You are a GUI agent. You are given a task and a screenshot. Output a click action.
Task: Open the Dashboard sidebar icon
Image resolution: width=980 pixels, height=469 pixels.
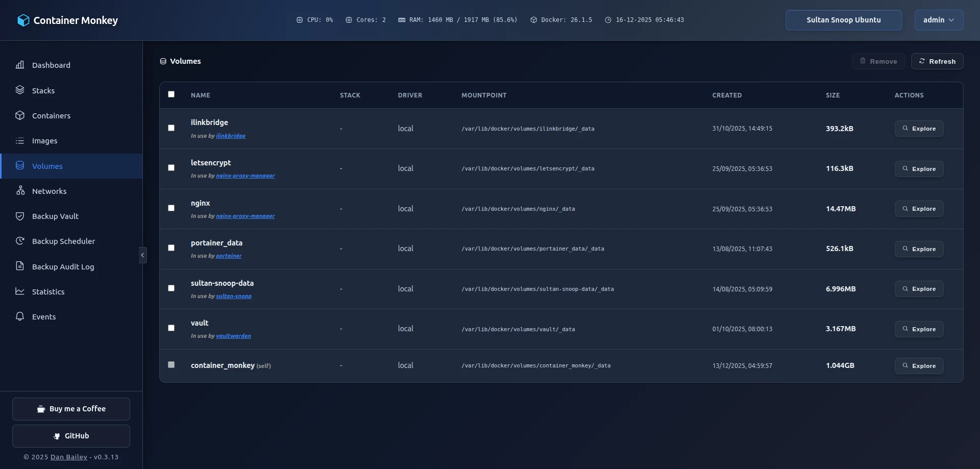point(20,65)
